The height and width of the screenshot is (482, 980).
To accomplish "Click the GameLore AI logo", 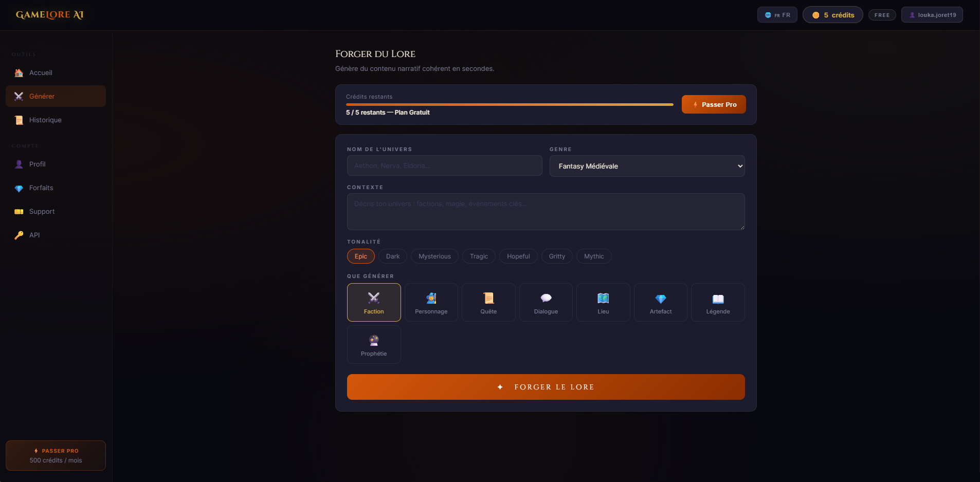I will click(x=49, y=15).
